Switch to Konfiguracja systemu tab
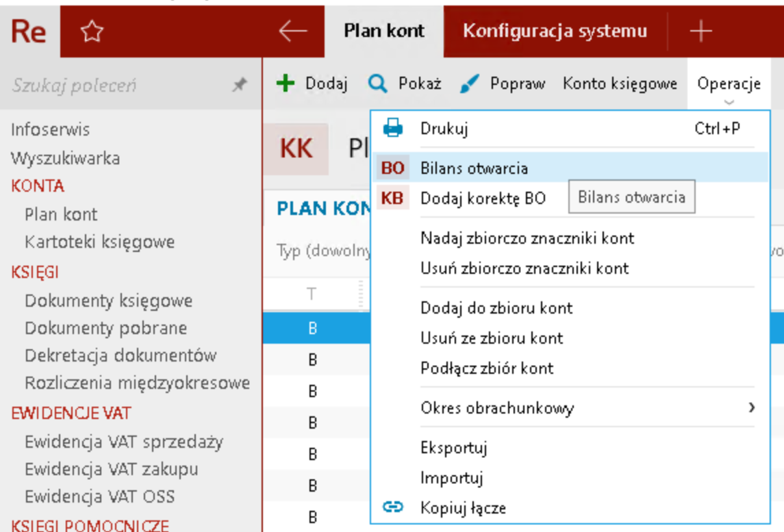 pos(555,31)
